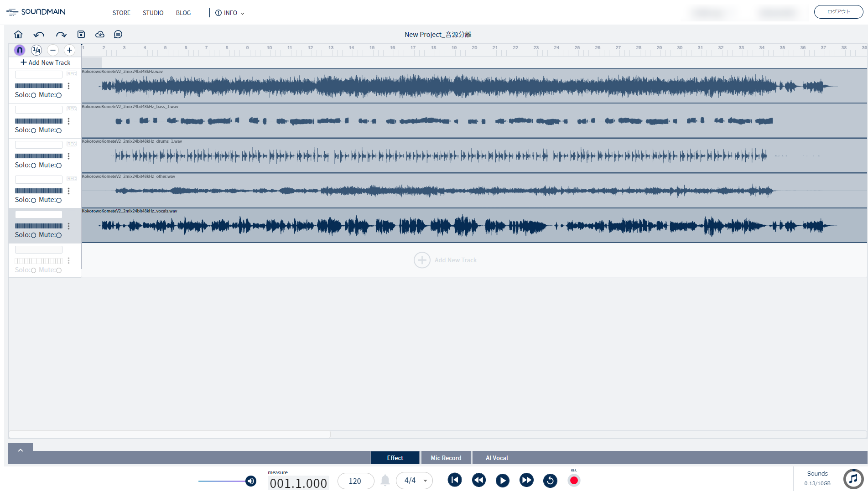Zoom in the timeline with plus button
Image resolution: width=868 pixels, height=492 pixels.
pyautogui.click(x=69, y=50)
